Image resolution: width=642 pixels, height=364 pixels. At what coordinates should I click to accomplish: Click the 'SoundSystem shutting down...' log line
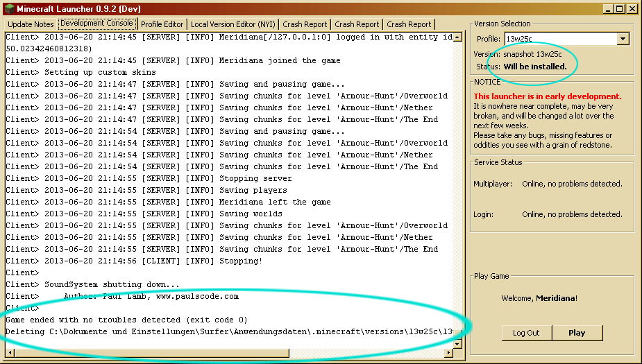coord(92,285)
